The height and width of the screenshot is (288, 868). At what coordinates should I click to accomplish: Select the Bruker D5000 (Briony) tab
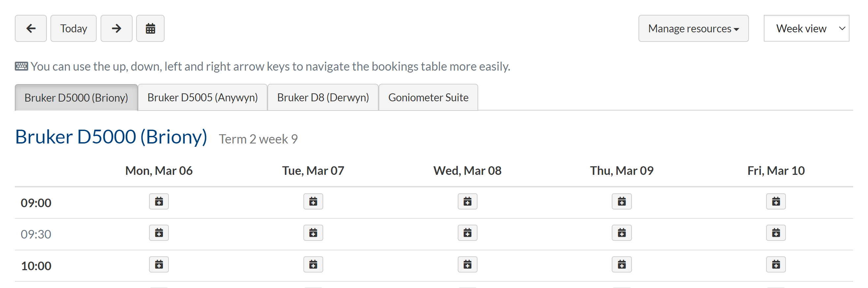point(76,97)
